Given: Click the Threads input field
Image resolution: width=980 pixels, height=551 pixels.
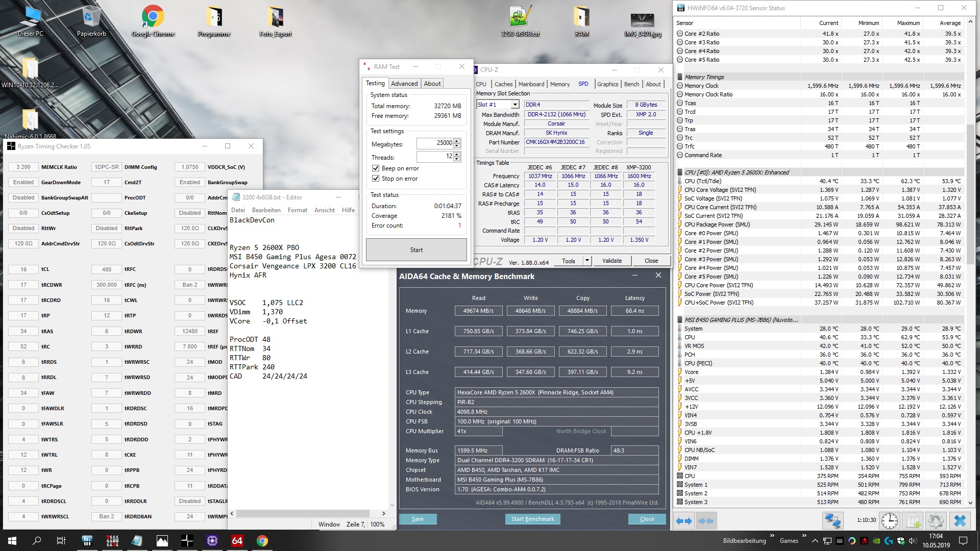Looking at the screenshot, I should (434, 157).
